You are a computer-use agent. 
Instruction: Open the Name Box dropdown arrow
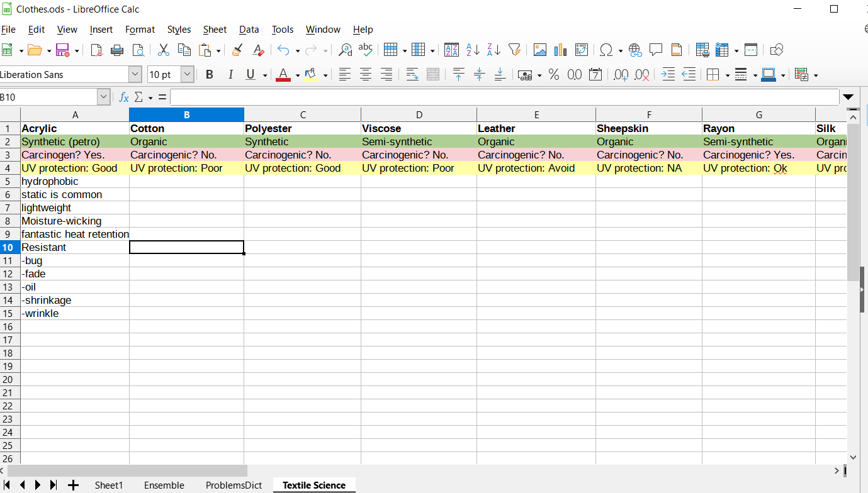[x=104, y=97]
